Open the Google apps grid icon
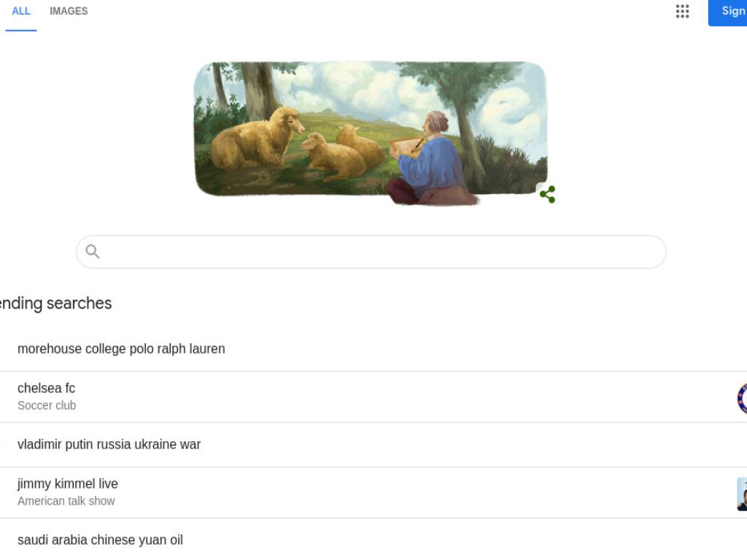 [682, 12]
